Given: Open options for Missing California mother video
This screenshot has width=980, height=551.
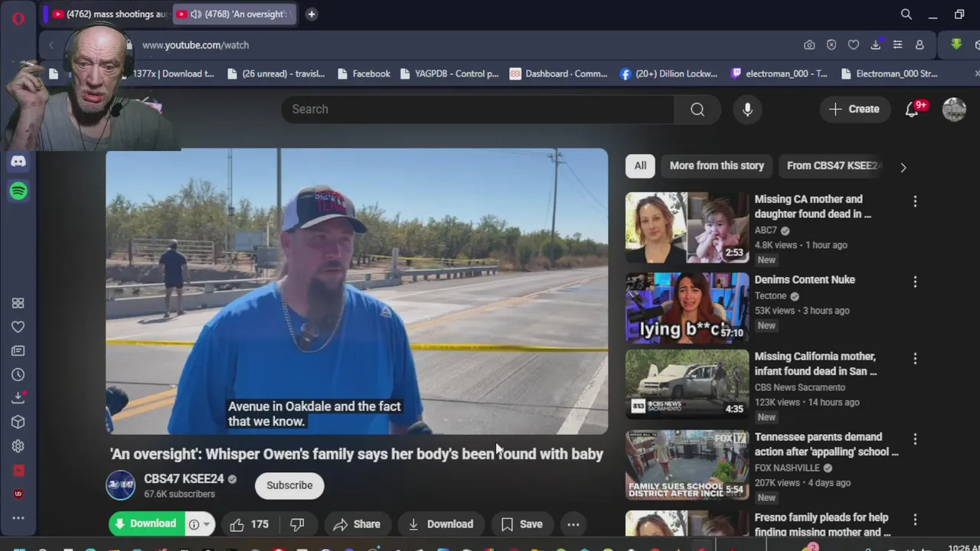Looking at the screenshot, I should pyautogui.click(x=915, y=358).
